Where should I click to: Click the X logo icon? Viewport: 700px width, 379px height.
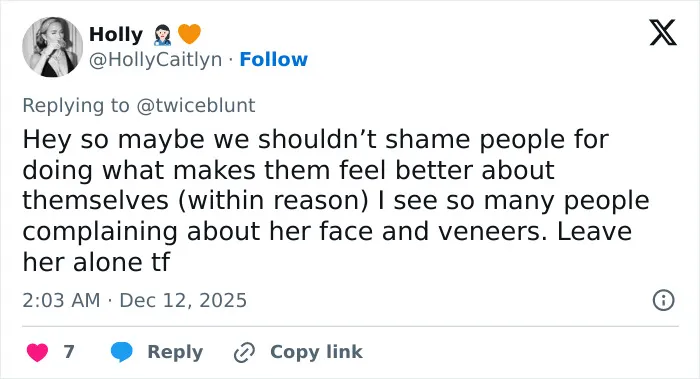pos(663,33)
